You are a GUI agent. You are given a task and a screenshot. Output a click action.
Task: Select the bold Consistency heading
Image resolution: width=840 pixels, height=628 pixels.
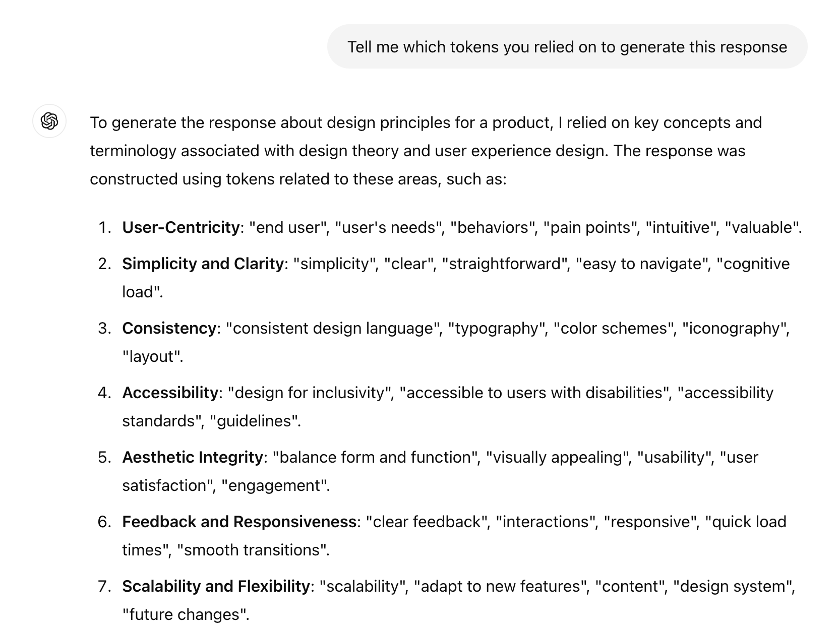[x=169, y=329]
